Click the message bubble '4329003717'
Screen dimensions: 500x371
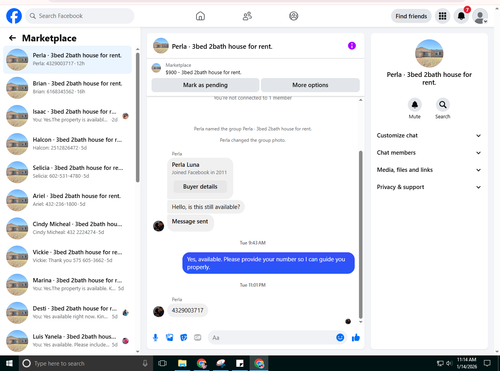pos(187,310)
